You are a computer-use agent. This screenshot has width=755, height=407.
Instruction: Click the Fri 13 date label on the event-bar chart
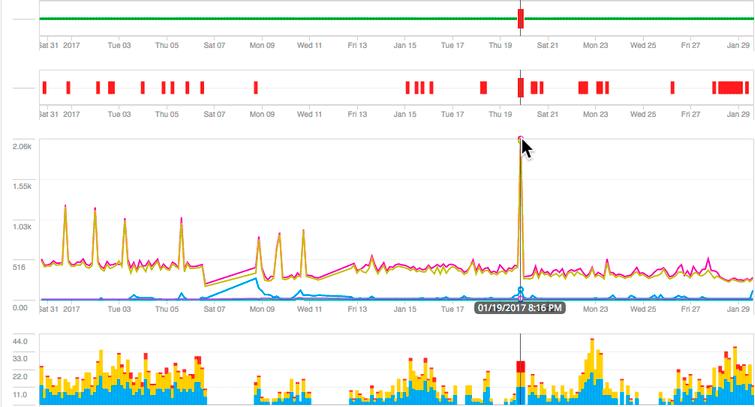(357, 114)
